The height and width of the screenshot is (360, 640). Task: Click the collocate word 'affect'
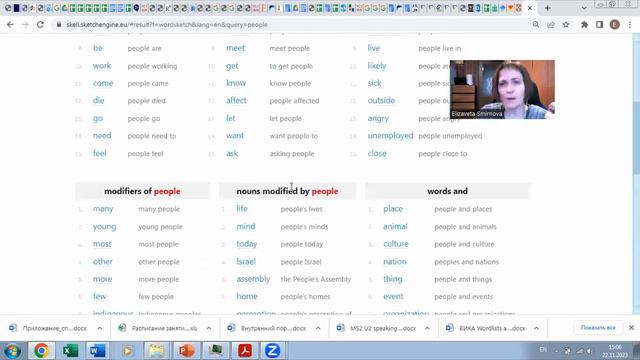(236, 100)
